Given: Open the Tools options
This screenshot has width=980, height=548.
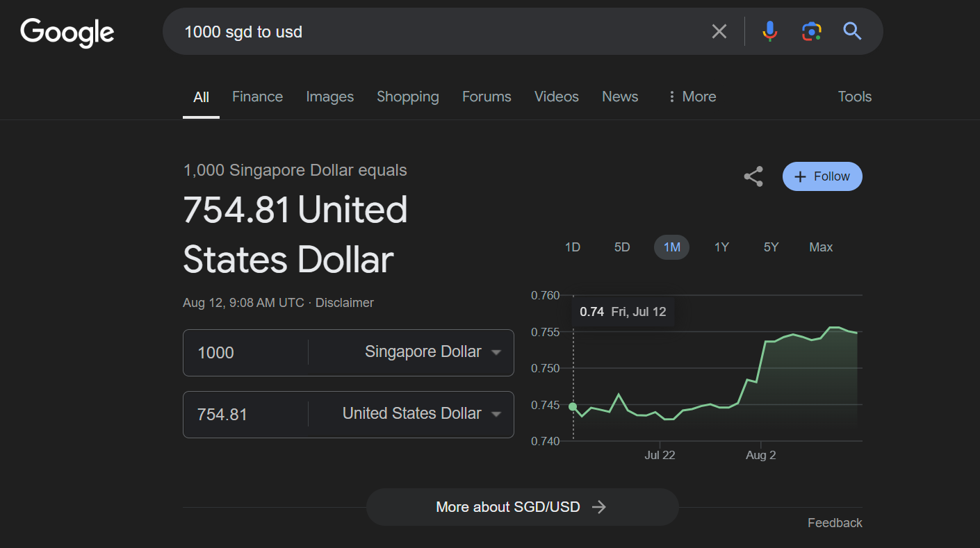Looking at the screenshot, I should [x=855, y=97].
